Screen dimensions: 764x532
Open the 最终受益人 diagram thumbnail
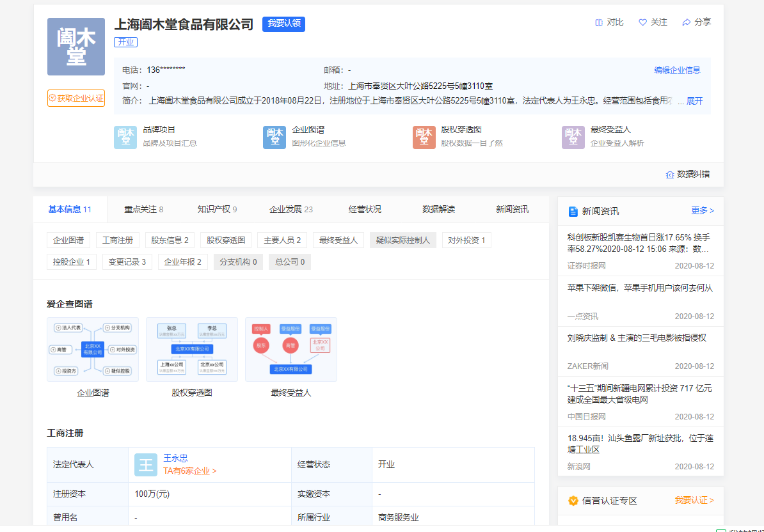(291, 350)
